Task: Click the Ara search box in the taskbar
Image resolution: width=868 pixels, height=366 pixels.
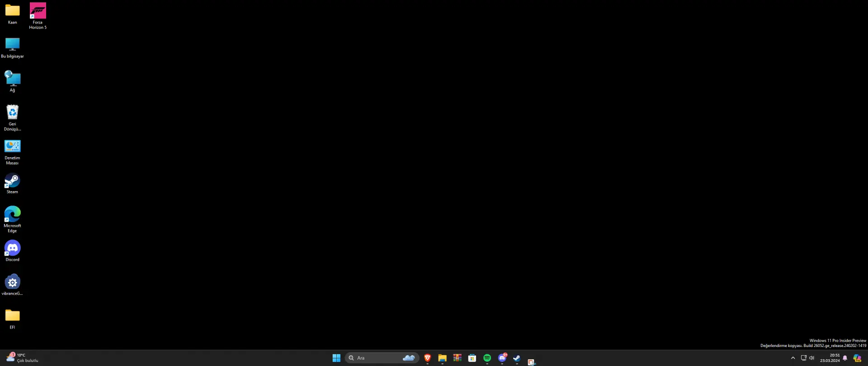Action: [382, 358]
